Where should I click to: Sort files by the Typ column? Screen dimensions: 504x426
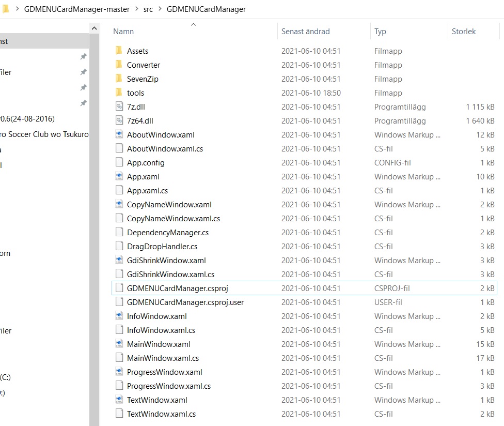[380, 32]
